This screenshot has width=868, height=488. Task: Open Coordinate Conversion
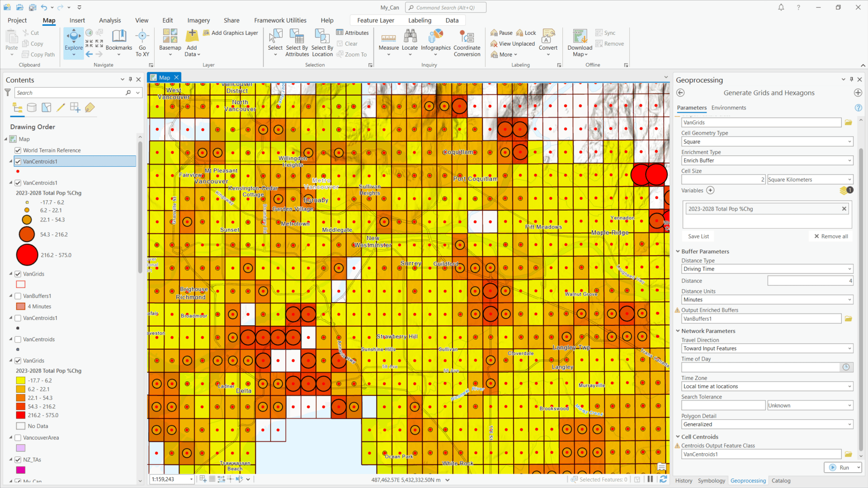click(467, 43)
